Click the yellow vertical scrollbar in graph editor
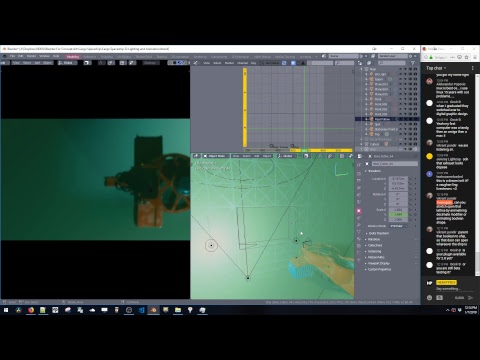 tap(245, 107)
